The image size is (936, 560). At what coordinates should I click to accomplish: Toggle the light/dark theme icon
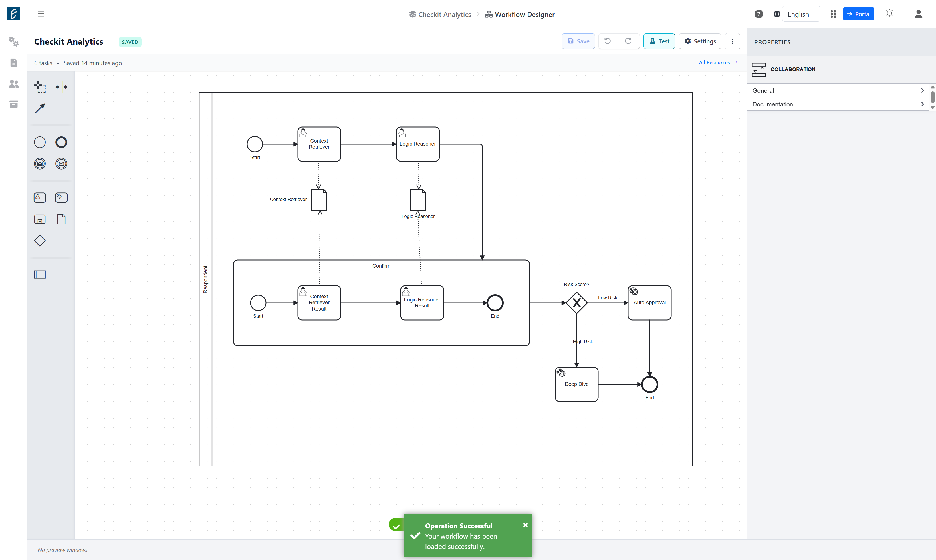(889, 13)
